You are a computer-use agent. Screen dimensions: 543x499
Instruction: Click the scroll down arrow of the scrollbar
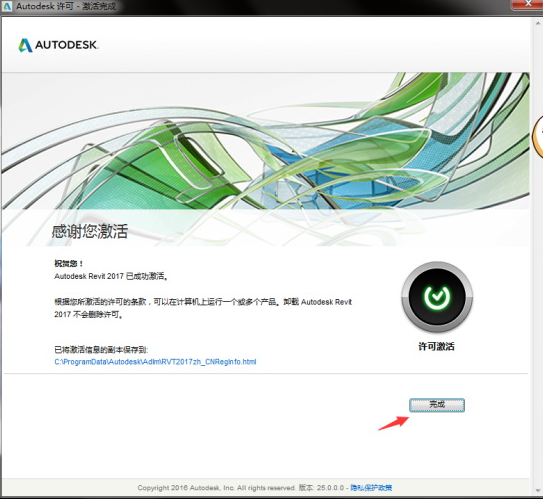[538, 490]
